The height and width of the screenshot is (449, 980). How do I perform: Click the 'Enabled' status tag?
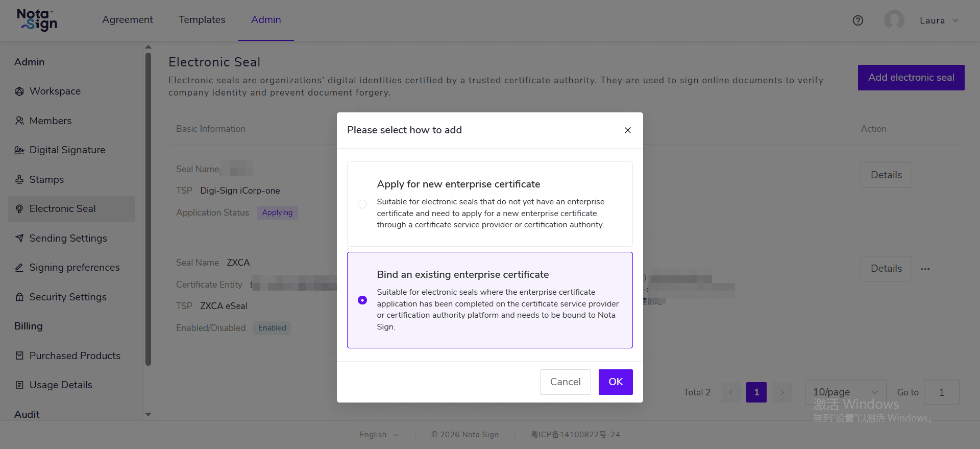point(272,328)
